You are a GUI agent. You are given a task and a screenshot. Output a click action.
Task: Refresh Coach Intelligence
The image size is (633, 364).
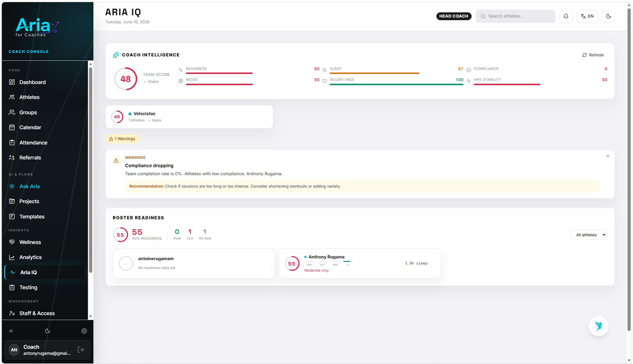(x=593, y=55)
